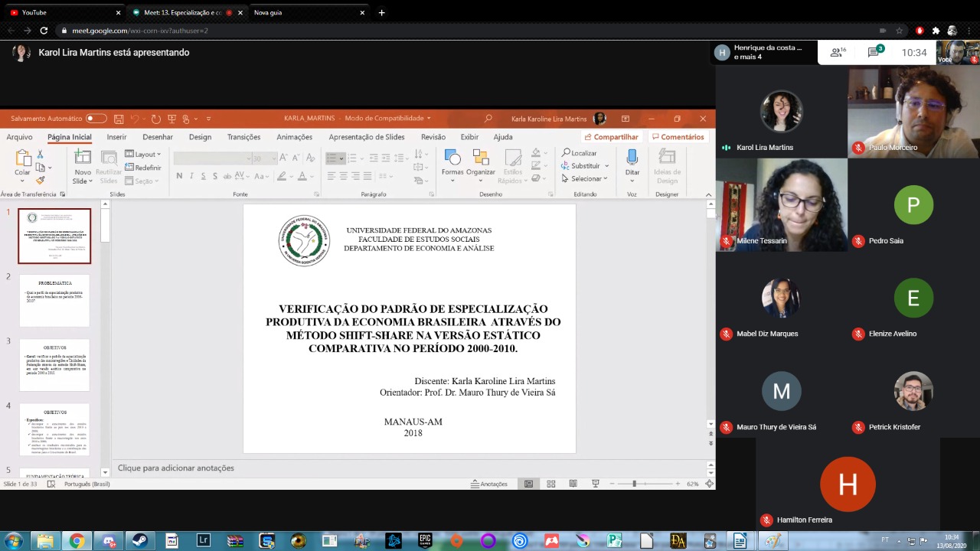
Task: Open the Selecionar dropdown
Action: pos(584,178)
